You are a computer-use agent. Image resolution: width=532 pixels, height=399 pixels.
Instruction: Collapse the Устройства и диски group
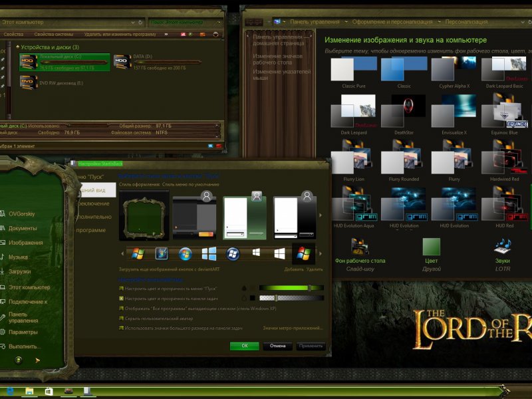[18, 47]
